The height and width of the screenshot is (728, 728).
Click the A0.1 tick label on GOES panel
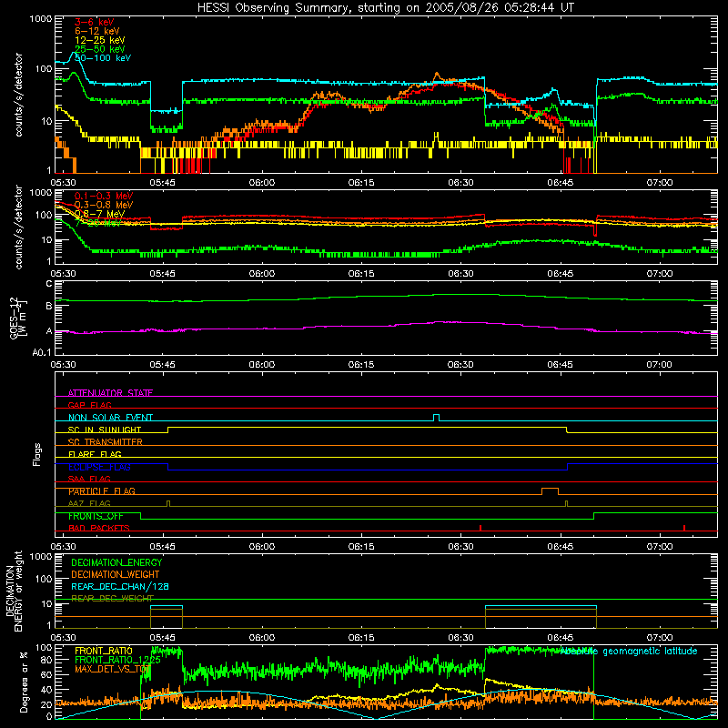pos(42,353)
